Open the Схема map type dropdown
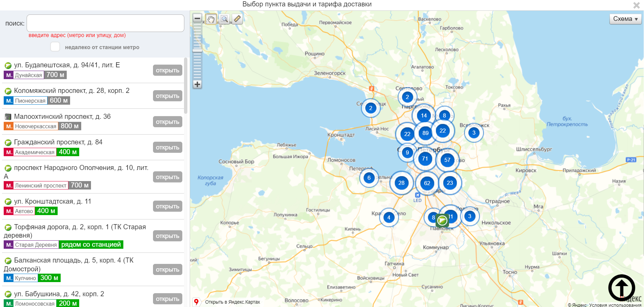This screenshot has height=307, width=644. pyautogui.click(x=625, y=19)
